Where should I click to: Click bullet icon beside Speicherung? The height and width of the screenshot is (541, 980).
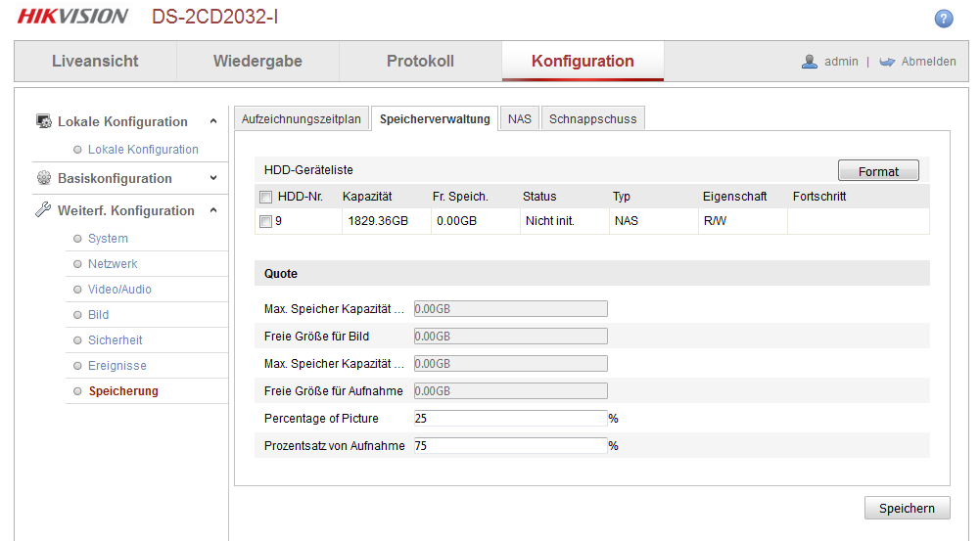pos(77,391)
